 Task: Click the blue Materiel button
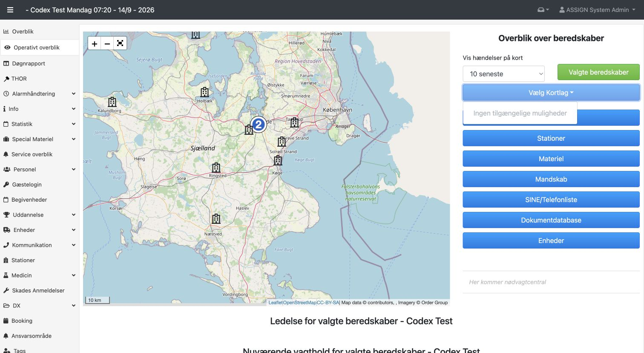click(x=551, y=159)
